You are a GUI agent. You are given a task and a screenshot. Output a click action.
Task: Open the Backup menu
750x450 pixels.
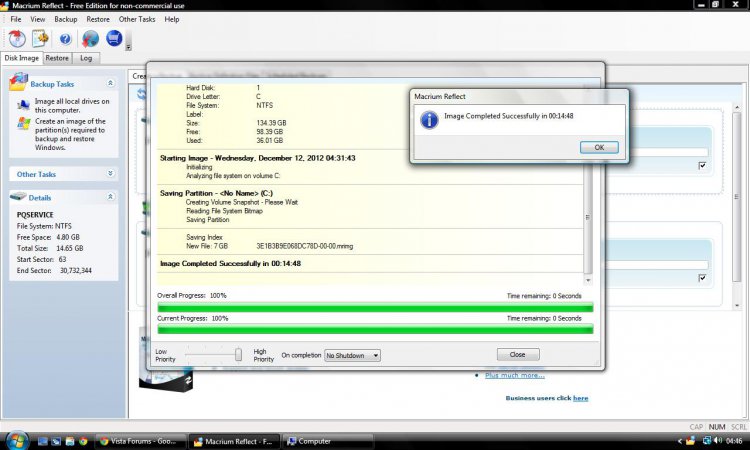pyautogui.click(x=66, y=19)
